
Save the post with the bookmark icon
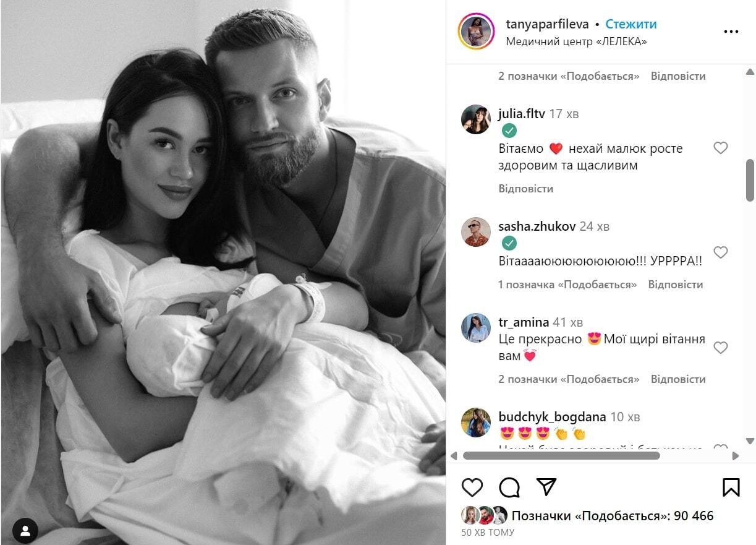pos(731,487)
